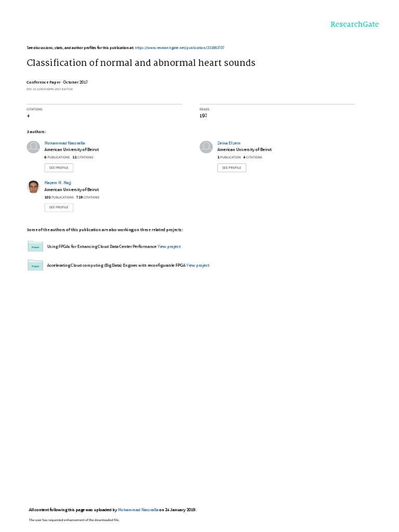
Task: Click See Profile button under Mohammad Nassralla
Action: coord(59,168)
